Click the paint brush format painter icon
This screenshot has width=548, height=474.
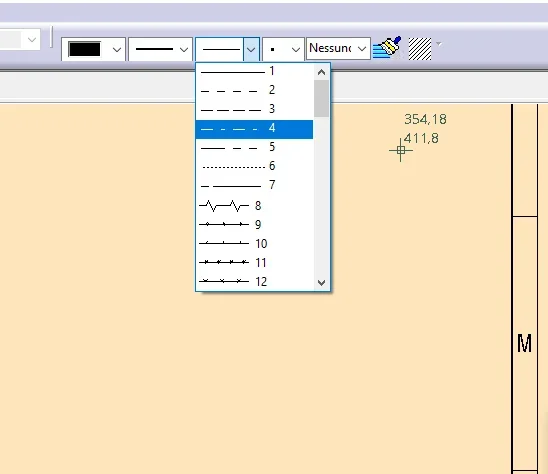(x=387, y=48)
